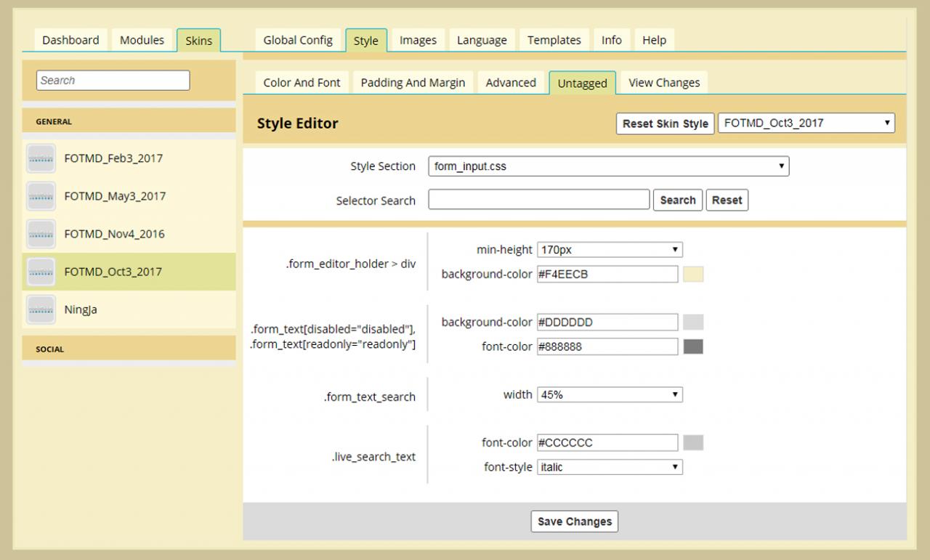Open the Style Section form_input.css dropdown
The height and width of the screenshot is (560, 930).
click(608, 166)
